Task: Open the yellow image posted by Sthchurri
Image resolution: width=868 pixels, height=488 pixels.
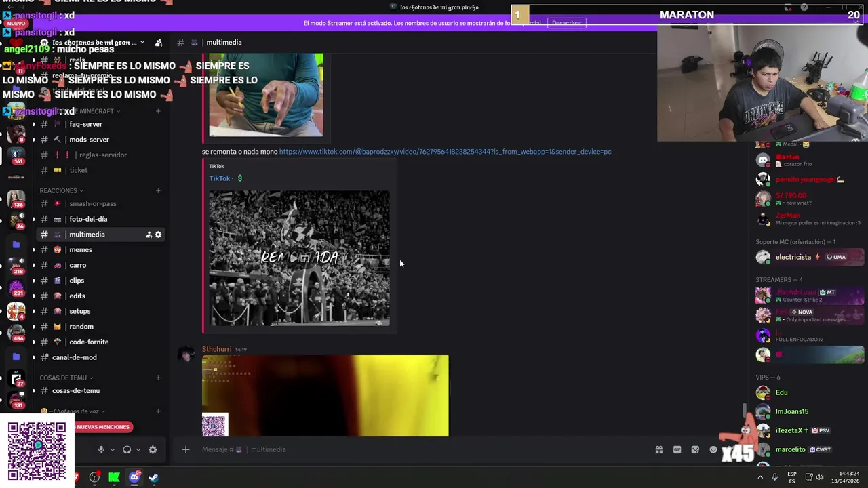Action: point(325,396)
